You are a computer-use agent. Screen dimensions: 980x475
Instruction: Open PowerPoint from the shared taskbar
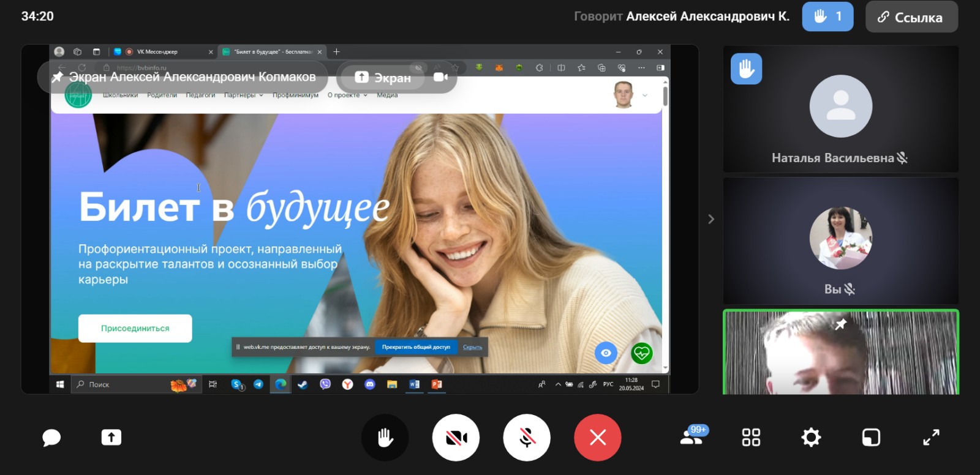pos(437,384)
